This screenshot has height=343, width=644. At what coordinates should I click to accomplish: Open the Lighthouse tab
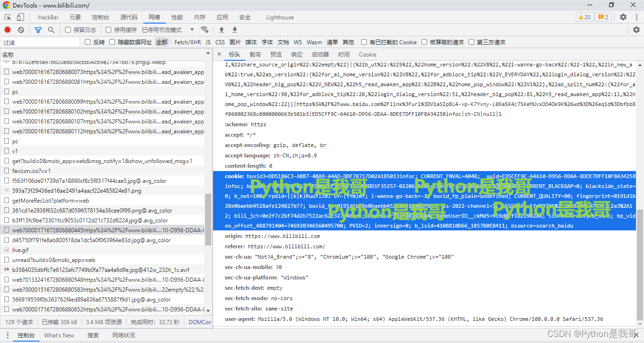click(x=280, y=17)
